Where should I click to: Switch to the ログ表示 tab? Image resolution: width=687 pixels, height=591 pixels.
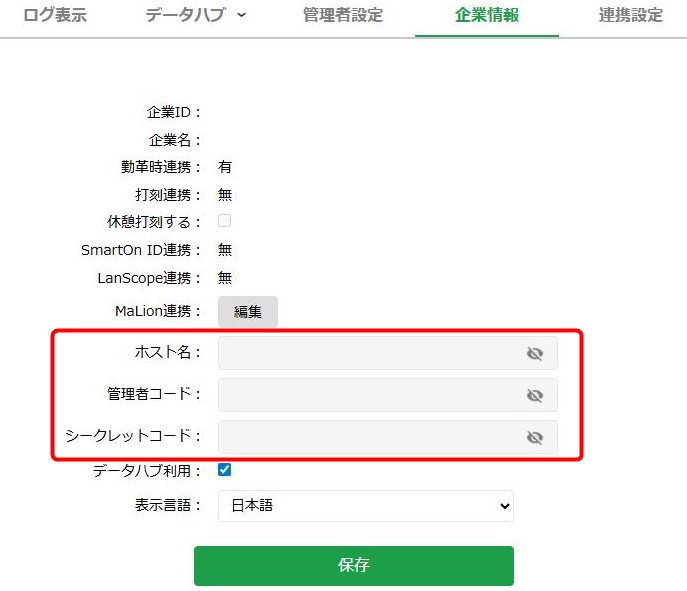tap(55, 15)
